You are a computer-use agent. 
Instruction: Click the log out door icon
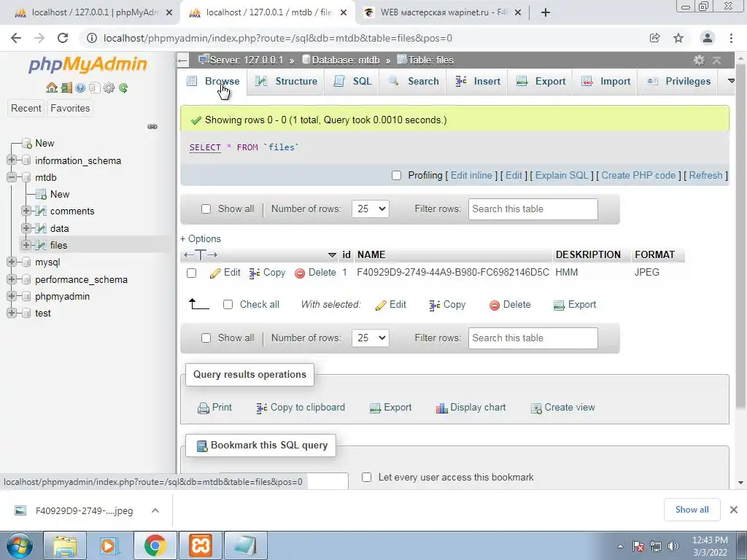(66, 87)
